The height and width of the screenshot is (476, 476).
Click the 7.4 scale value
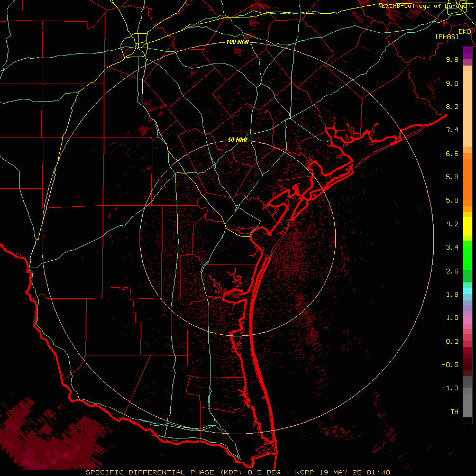[x=452, y=130]
